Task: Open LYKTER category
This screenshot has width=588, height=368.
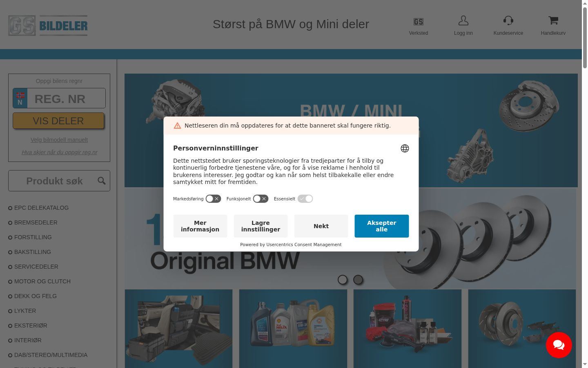Action: (x=25, y=311)
